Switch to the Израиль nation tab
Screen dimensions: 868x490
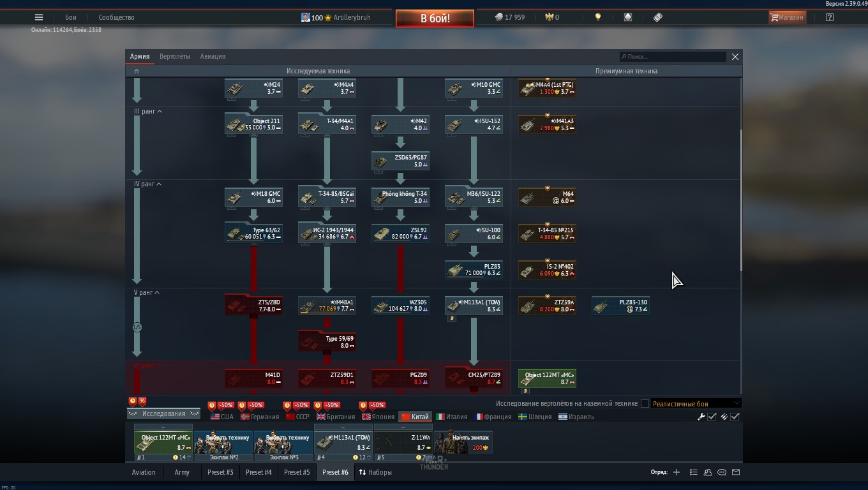(576, 417)
